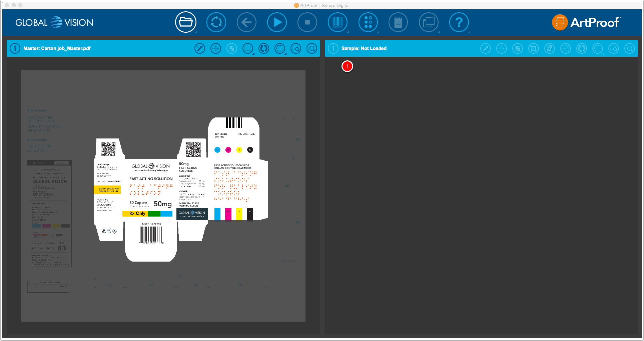Open the Sample panel rotate tool menu
This screenshot has height=341, width=644.
(x=598, y=48)
